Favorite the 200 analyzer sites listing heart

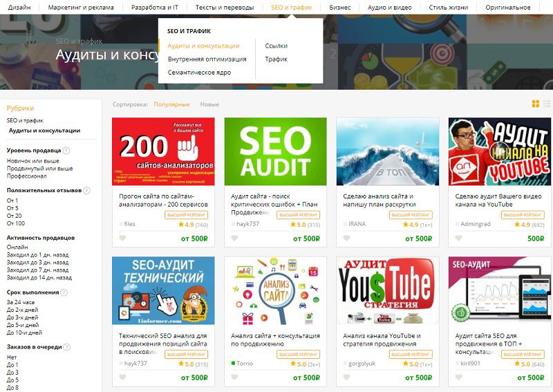click(x=122, y=238)
